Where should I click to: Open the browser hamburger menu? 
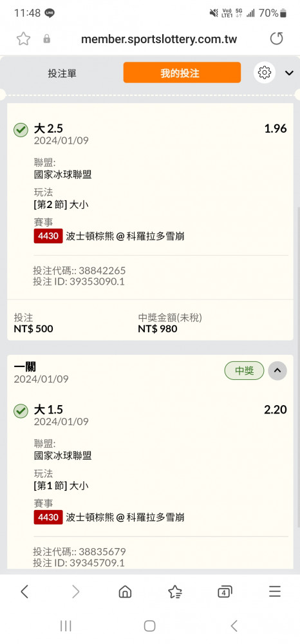point(274,591)
